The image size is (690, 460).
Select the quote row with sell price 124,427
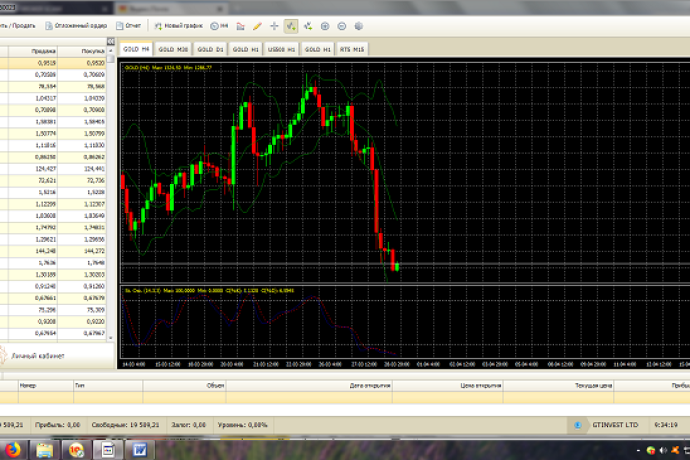coord(53,169)
